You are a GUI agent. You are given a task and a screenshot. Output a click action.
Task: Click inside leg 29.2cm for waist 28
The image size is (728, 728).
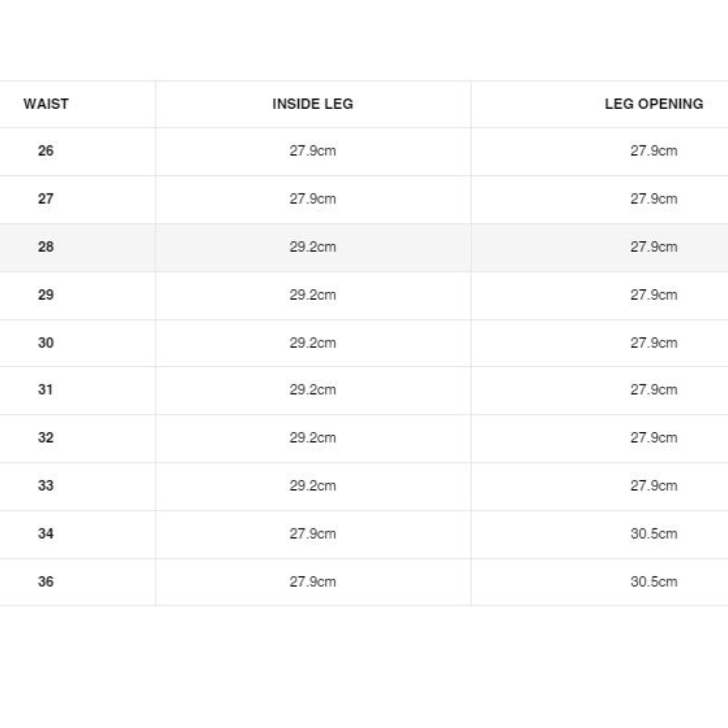click(x=312, y=247)
